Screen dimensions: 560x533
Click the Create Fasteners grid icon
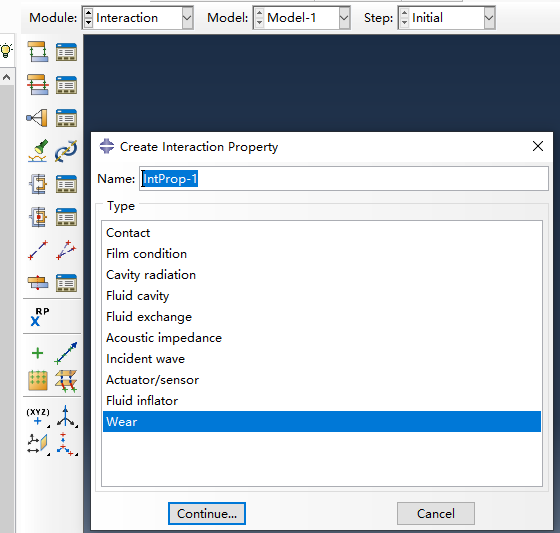coord(38,380)
